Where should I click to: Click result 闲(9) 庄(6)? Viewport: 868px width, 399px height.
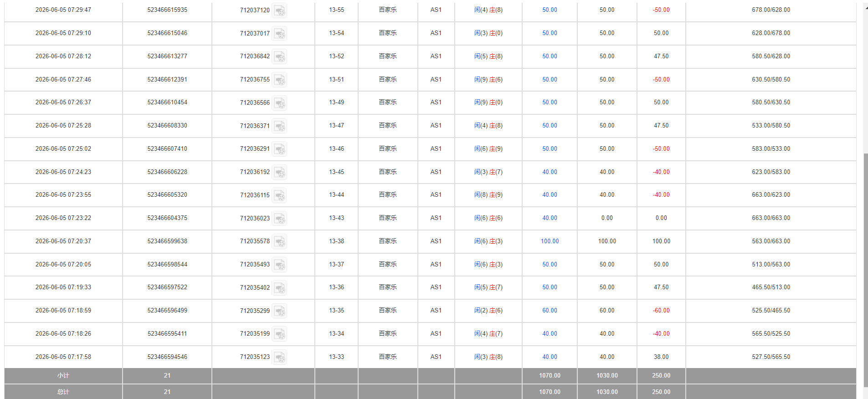(488, 79)
